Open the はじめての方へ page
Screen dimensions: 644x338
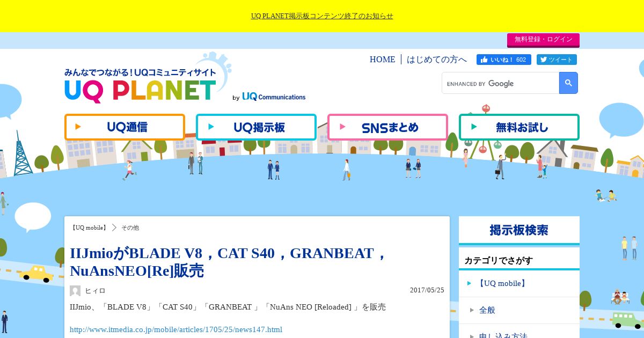point(437,60)
